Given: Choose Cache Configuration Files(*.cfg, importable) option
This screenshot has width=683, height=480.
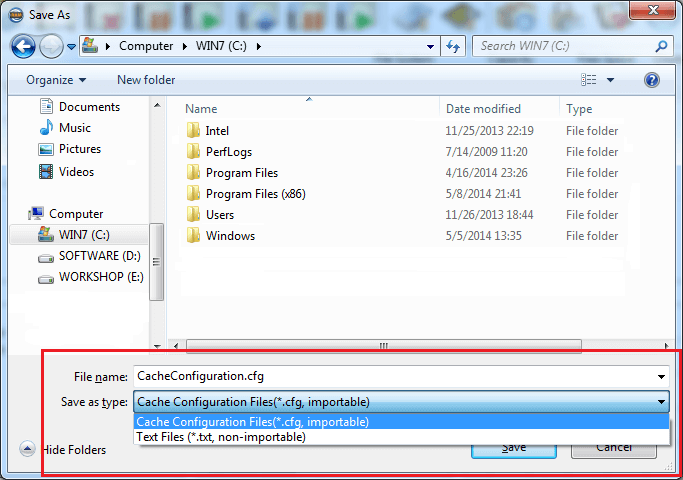Looking at the screenshot, I should pyautogui.click(x=401, y=422).
